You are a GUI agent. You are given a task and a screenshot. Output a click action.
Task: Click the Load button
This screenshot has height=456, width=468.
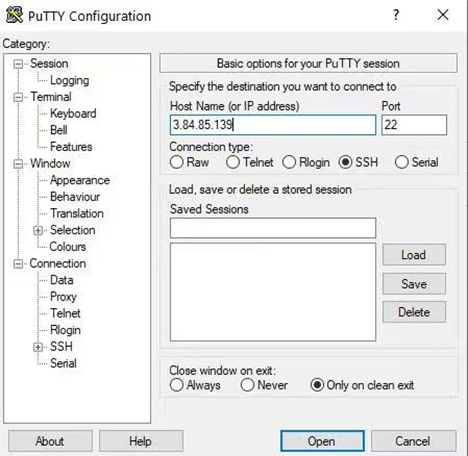414,255
